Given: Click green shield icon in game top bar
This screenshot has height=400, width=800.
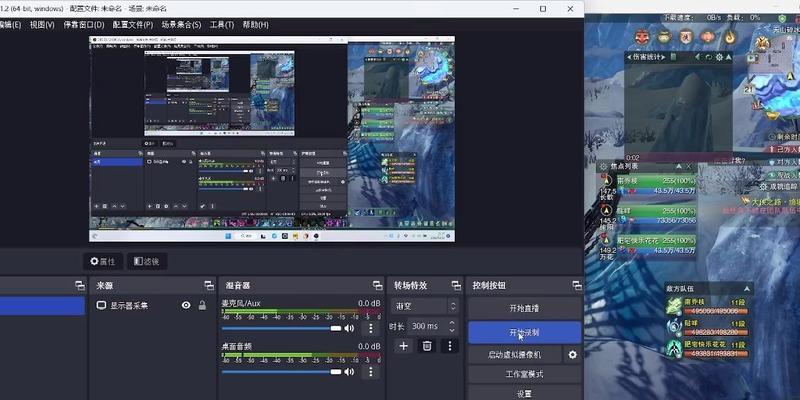Looking at the screenshot, I should click(783, 18).
